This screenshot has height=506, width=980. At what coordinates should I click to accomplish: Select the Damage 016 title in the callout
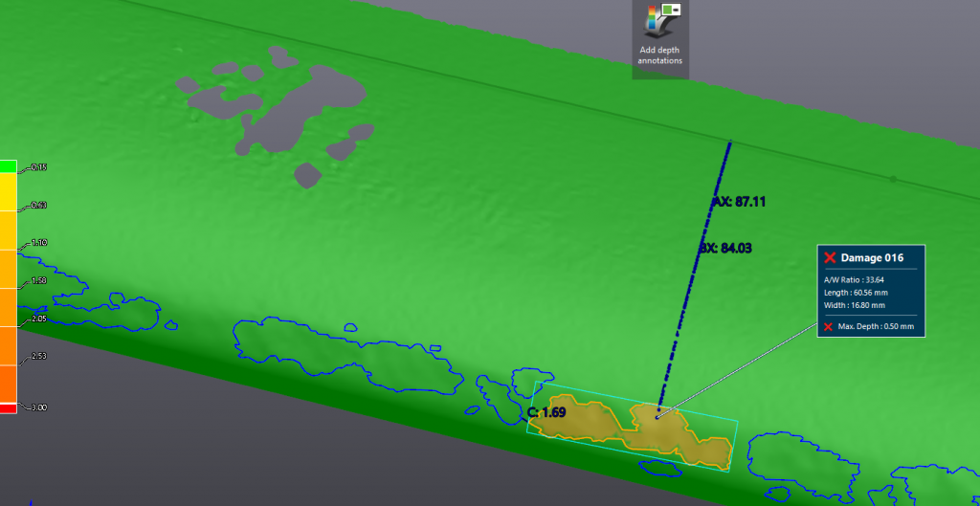(x=872, y=257)
